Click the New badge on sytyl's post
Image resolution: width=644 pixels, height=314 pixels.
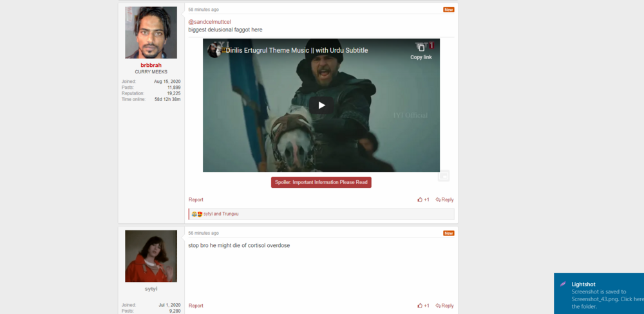click(448, 233)
